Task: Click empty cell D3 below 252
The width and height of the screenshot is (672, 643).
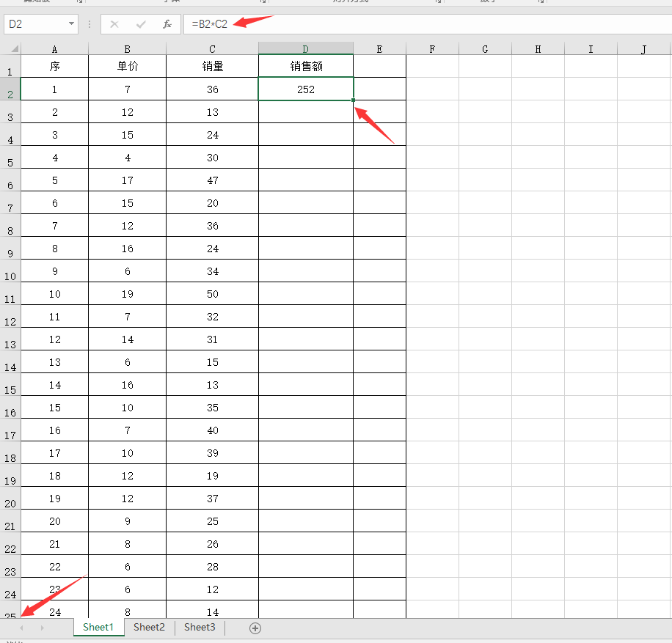Action: click(306, 111)
